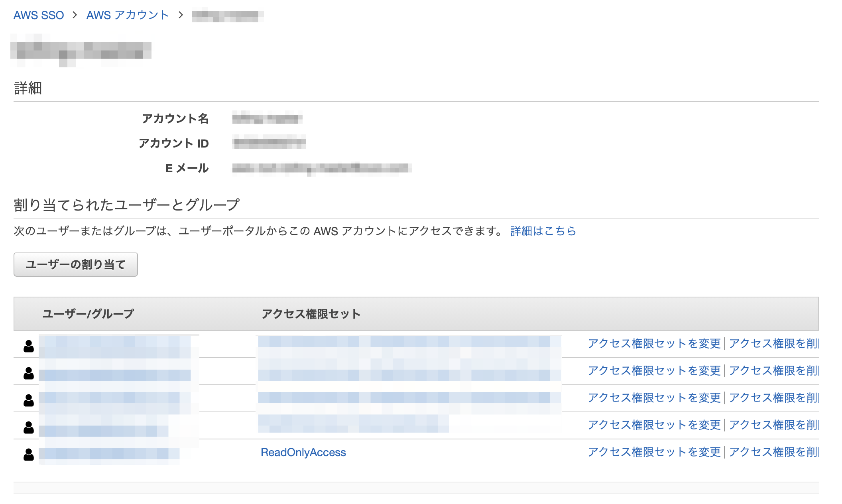
Task: Click アクセス権限セットを変更 in fourth row
Action: coord(654,425)
